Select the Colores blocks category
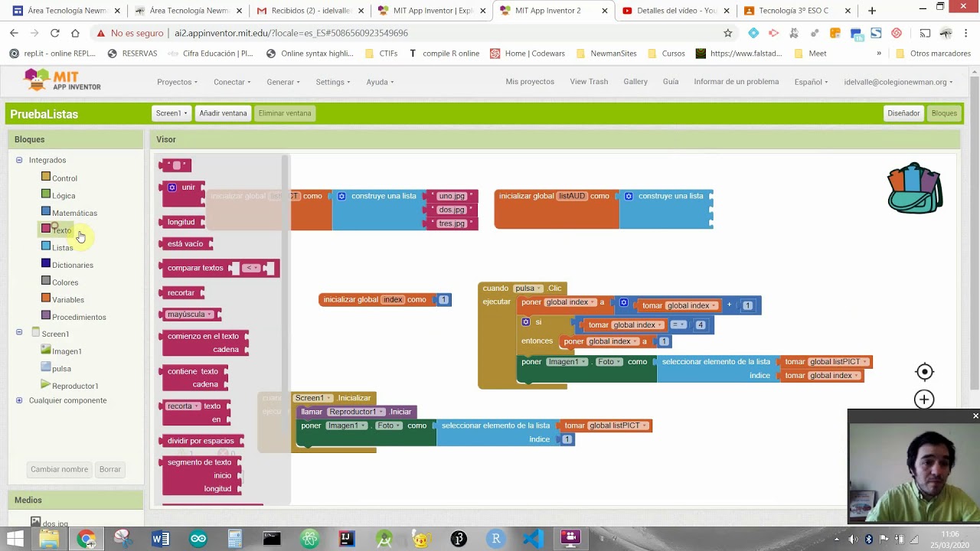980x551 pixels. (65, 282)
